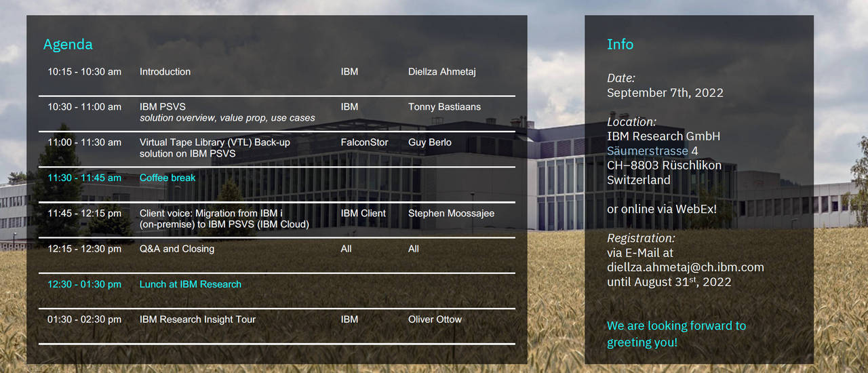Click the diellza.ahmetaj@ch.ibm.com email address
Screen dimensions: 868x373
685,267
